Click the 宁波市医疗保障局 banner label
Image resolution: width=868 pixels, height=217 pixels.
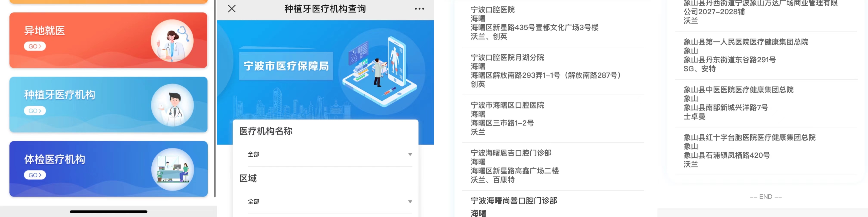(x=286, y=66)
